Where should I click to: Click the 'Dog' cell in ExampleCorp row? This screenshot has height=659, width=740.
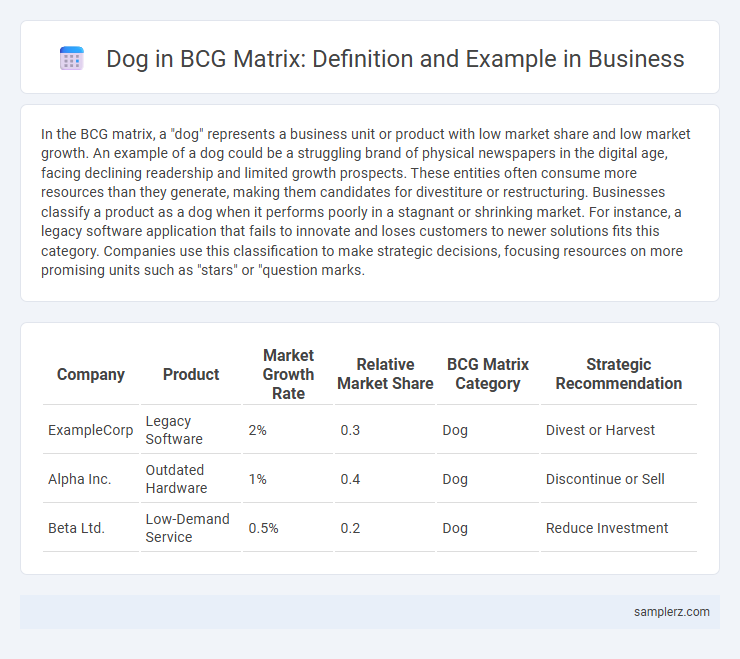[x=488, y=430]
